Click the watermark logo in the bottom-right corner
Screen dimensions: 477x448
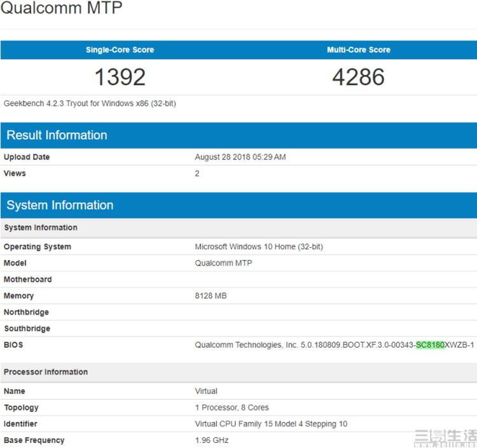444,437
